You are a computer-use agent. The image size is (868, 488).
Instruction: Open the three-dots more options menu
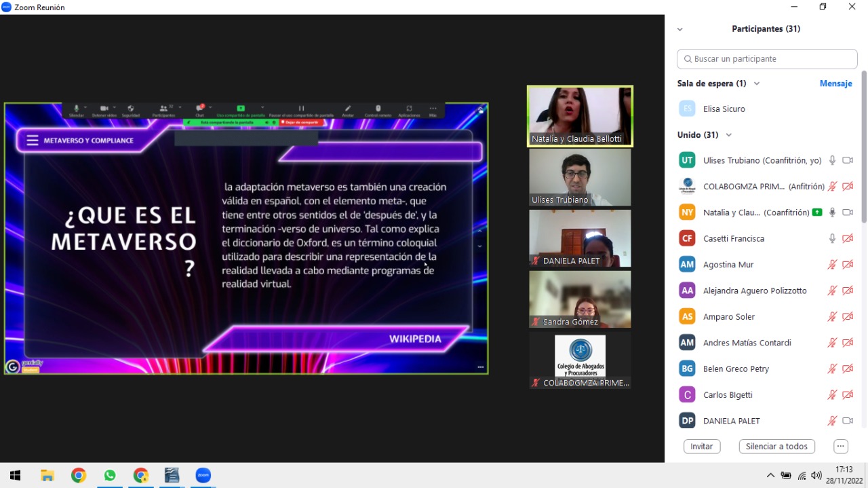click(x=841, y=447)
